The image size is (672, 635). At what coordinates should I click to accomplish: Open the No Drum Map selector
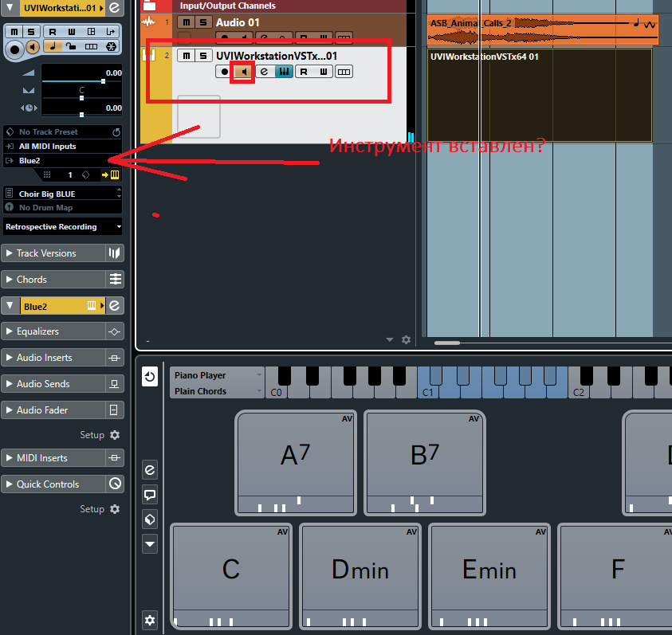point(62,208)
